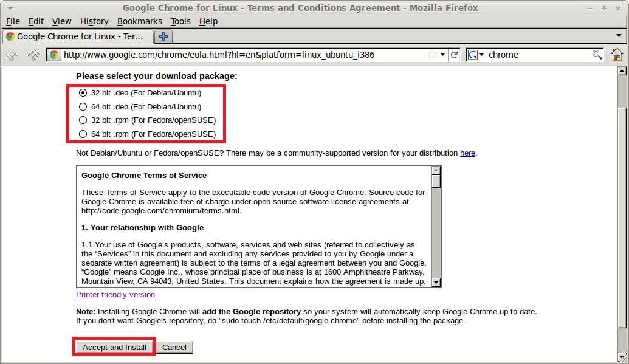This screenshot has width=629, height=364.
Task: Close the Firefox window
Action: tap(618, 8)
